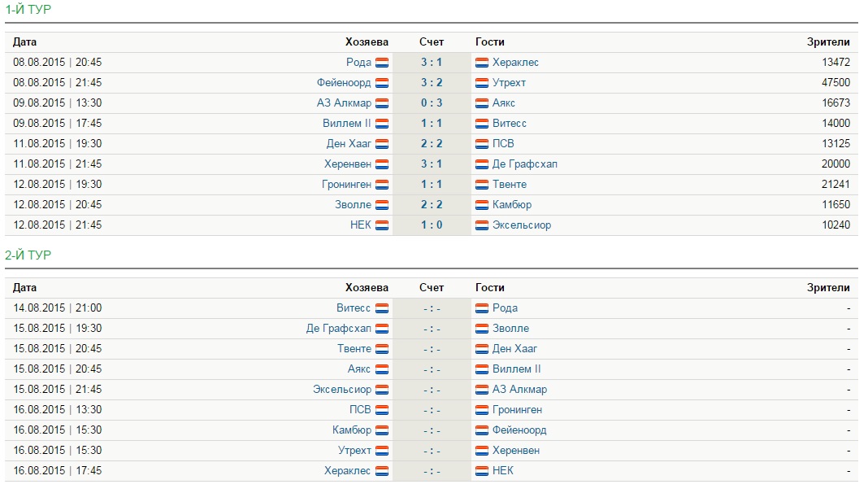Open the Виллем II home team link
Screen dimensions: 868x493
click(346, 124)
